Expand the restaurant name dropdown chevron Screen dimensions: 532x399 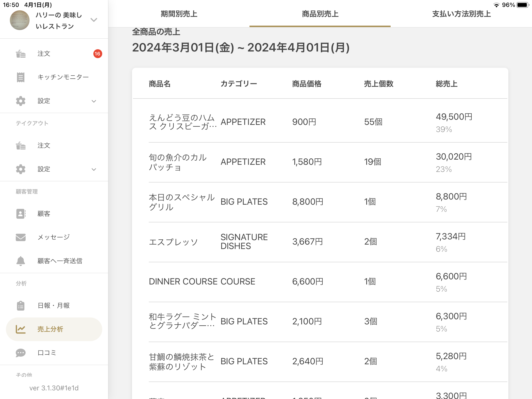94,20
